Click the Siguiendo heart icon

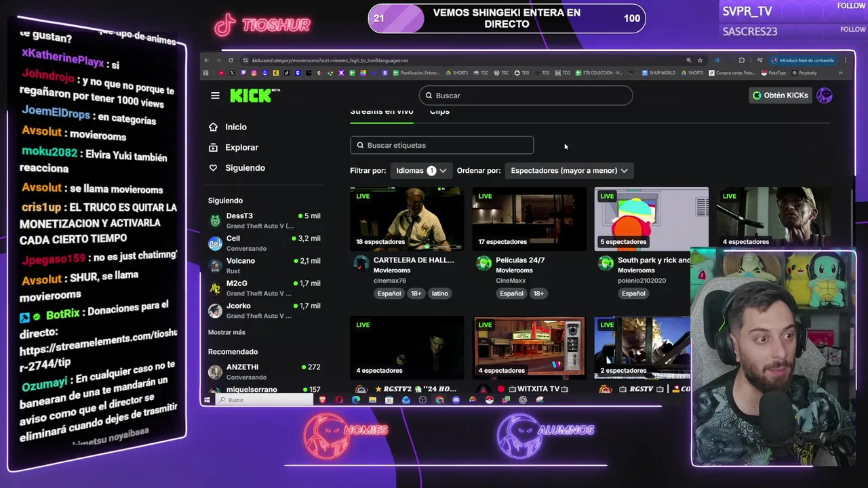click(213, 167)
